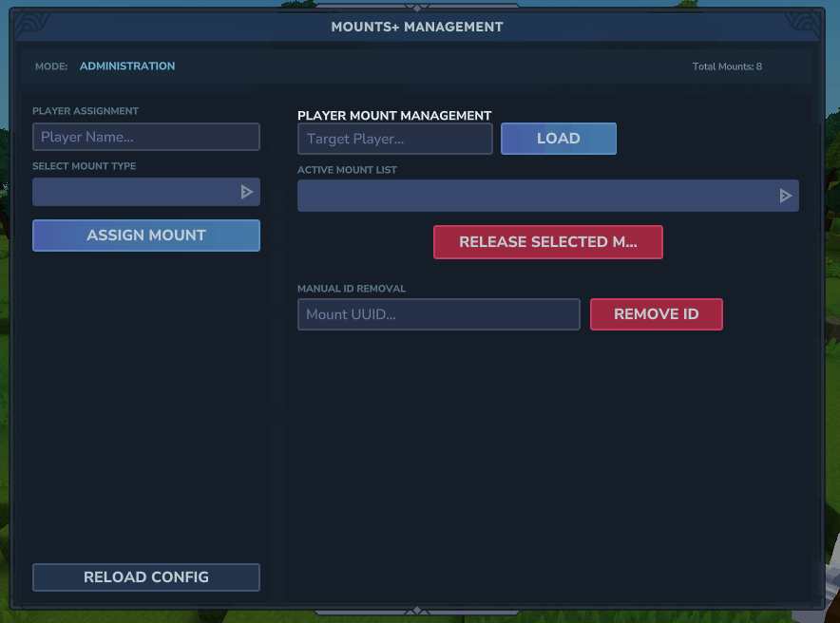Select the Mount UUID input field
The image size is (840, 623).
(438, 314)
